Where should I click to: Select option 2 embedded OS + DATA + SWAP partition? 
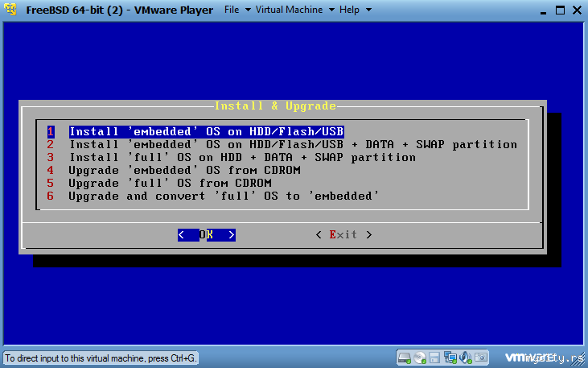tap(282, 145)
